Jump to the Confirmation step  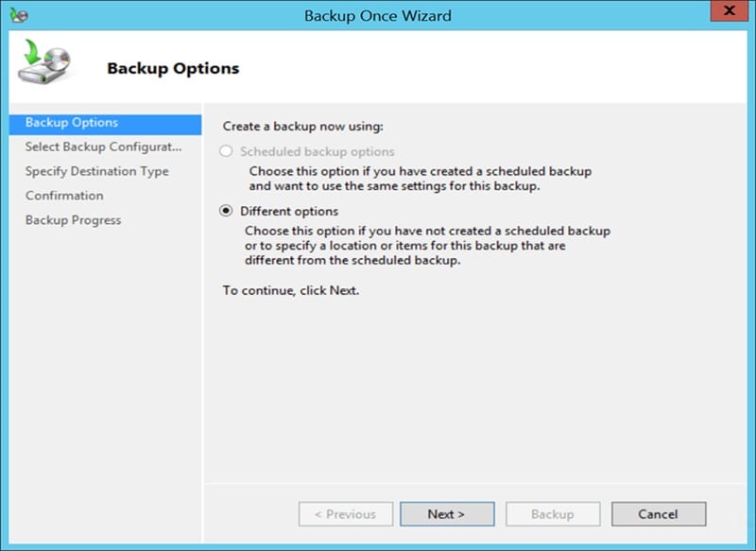click(64, 196)
